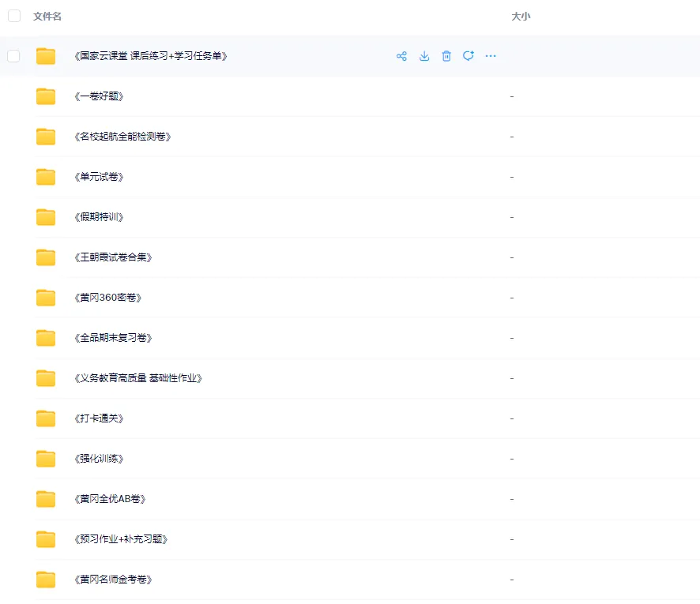
Task: Click folder icon of 全品期末复习卷
Action: coord(46,338)
